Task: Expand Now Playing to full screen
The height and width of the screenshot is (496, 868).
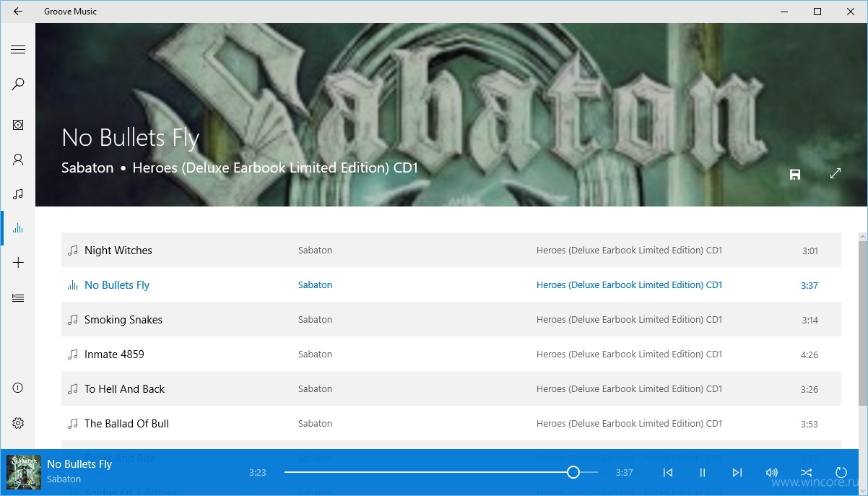Action: (836, 174)
